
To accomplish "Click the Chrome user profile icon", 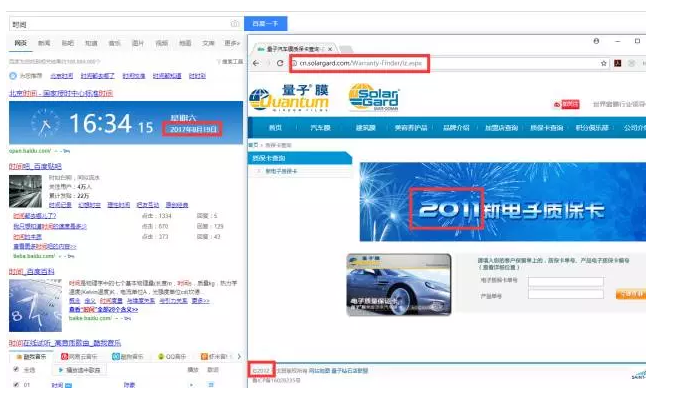I will pyautogui.click(x=596, y=41).
